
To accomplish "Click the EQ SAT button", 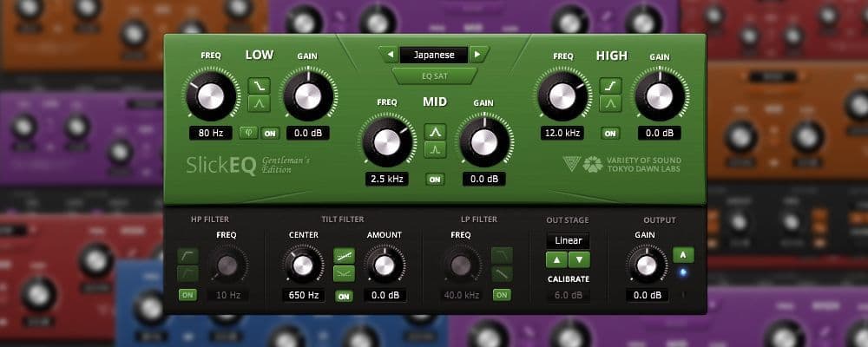I will click(434, 75).
